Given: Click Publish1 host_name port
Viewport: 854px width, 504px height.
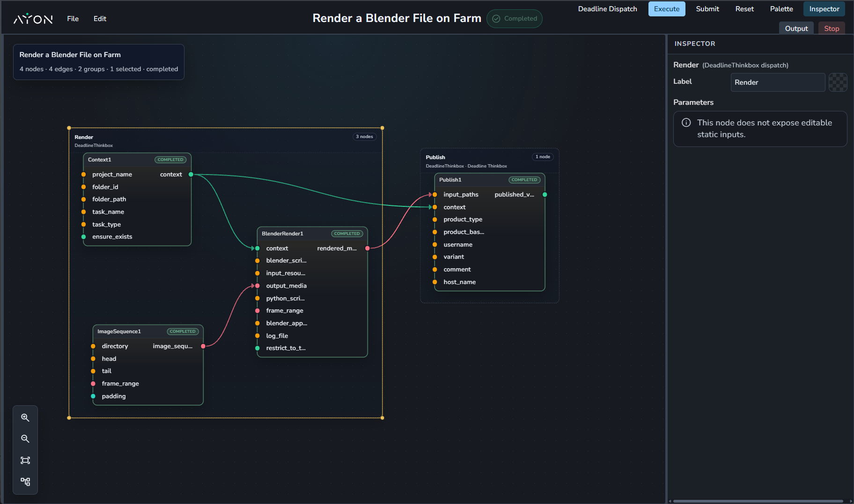Looking at the screenshot, I should pos(435,282).
